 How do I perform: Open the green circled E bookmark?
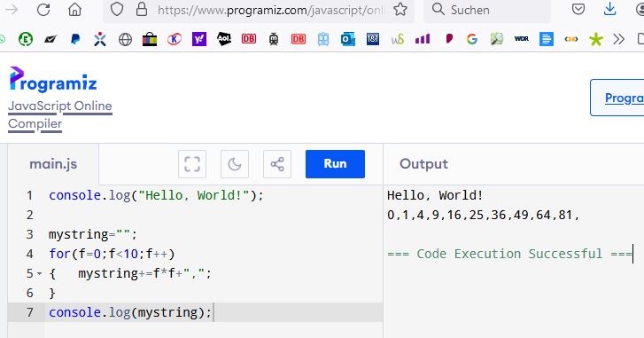tap(26, 39)
